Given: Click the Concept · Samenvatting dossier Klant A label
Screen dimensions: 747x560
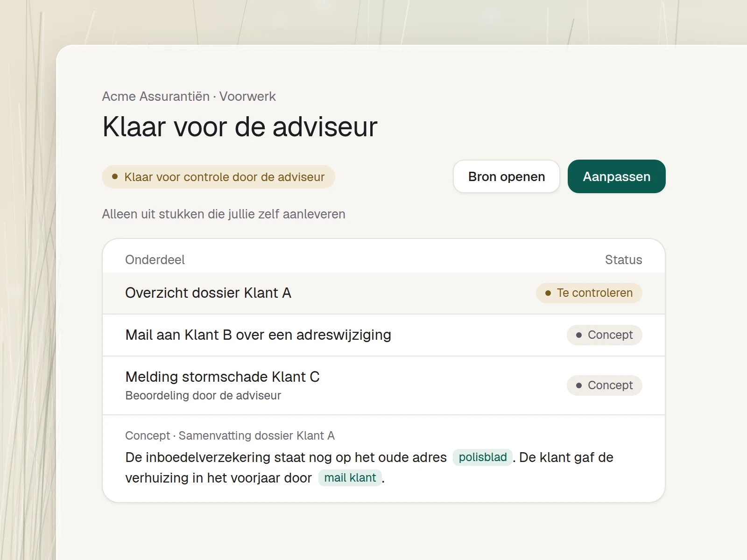Looking at the screenshot, I should pyautogui.click(x=230, y=436).
